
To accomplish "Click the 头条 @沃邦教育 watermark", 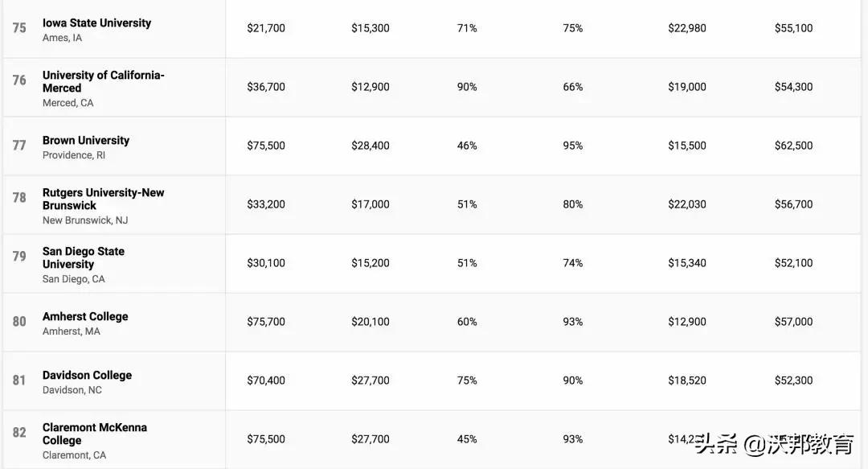I will click(775, 443).
